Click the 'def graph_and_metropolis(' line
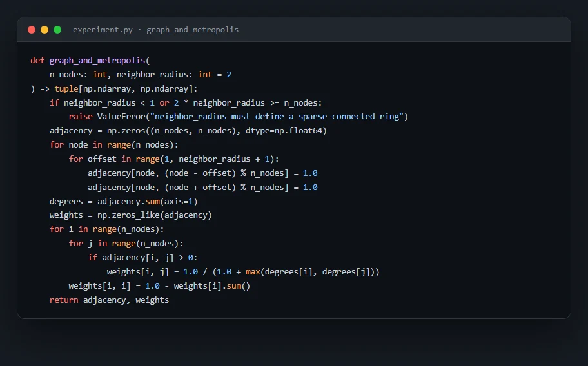 click(x=90, y=61)
